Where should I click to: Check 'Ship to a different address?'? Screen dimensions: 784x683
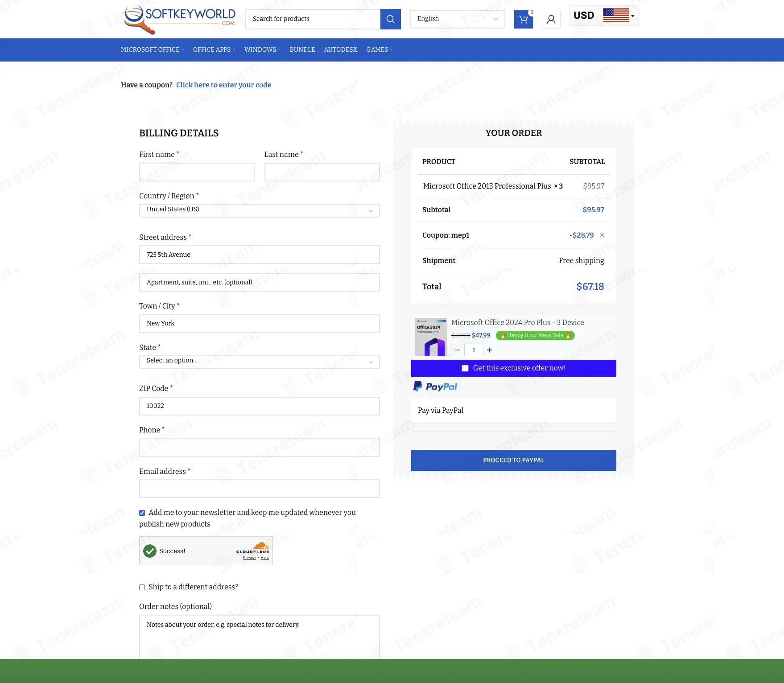142,587
